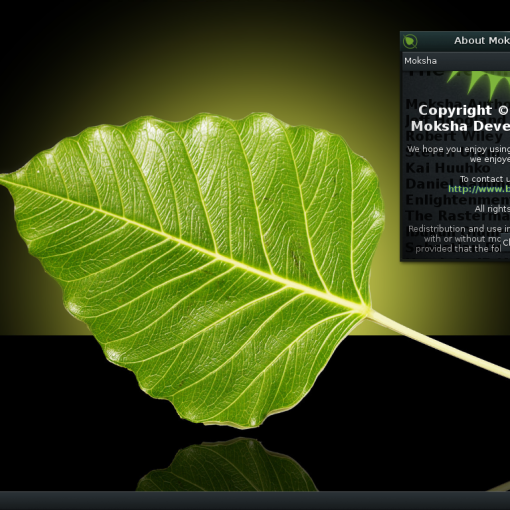Click the 'All rights' line
This screenshot has height=510, width=510.
point(492,209)
